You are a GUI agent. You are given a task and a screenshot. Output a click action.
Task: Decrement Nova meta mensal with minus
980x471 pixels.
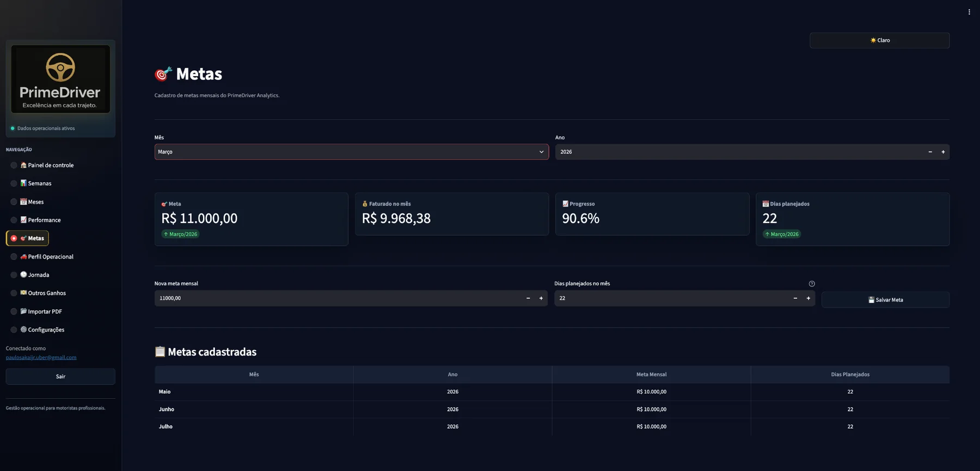tap(528, 298)
